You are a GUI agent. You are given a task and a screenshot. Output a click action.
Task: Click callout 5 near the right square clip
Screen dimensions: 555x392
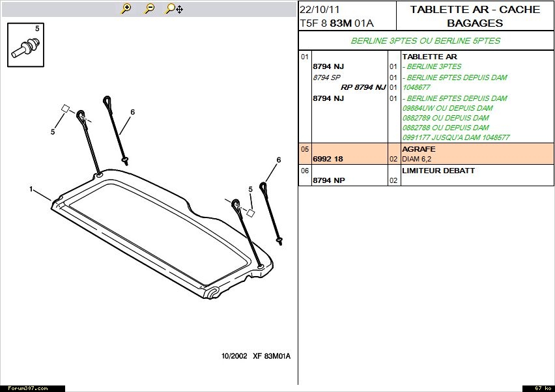click(x=250, y=189)
